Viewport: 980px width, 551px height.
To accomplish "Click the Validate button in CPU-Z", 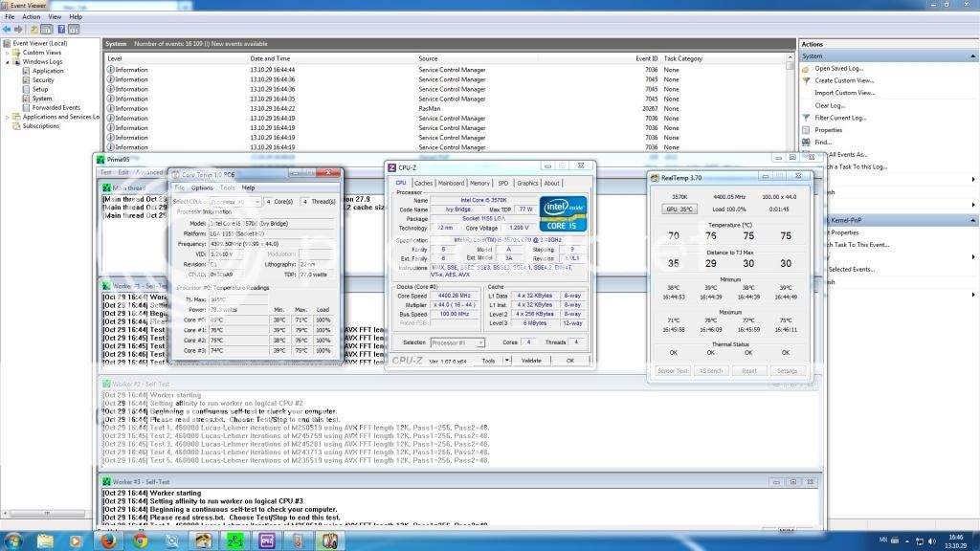I will [x=530, y=361].
